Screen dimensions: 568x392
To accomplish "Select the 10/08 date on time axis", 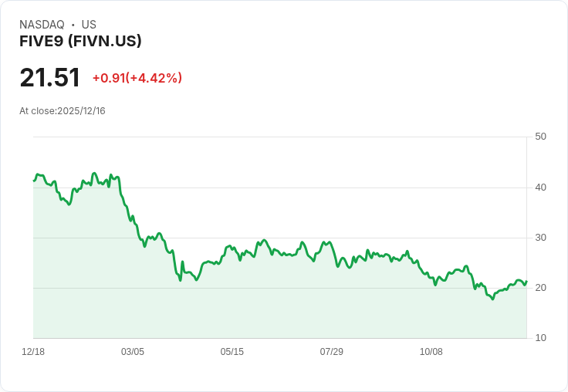I will click(x=431, y=352).
